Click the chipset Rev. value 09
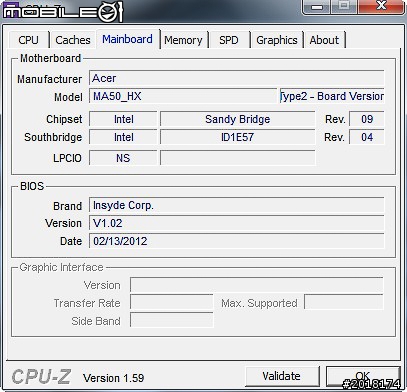The image size is (407, 392). point(367,119)
